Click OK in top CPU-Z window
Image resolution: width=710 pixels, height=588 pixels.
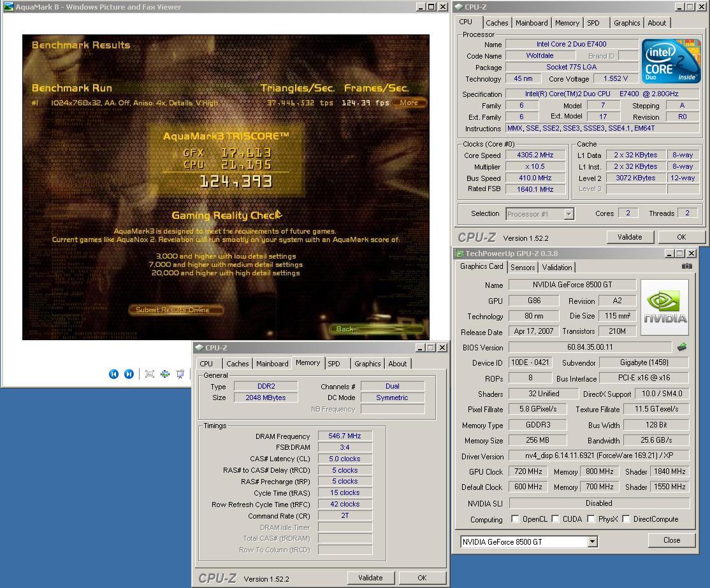tap(681, 237)
